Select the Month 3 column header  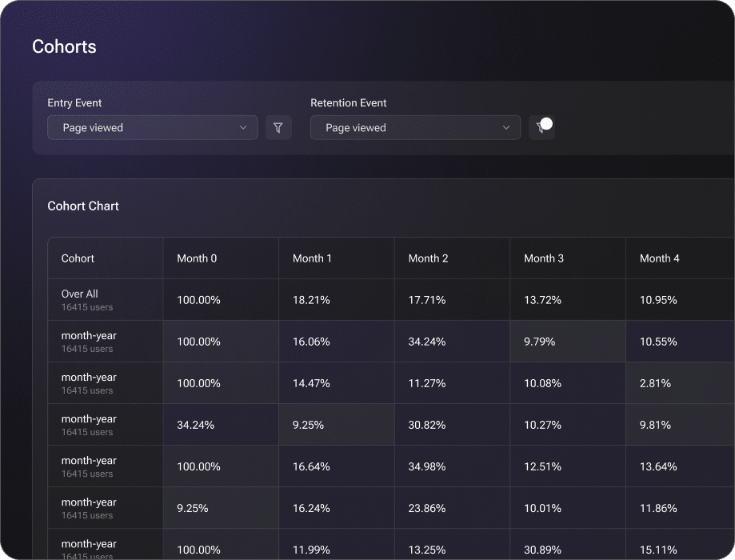tap(544, 258)
